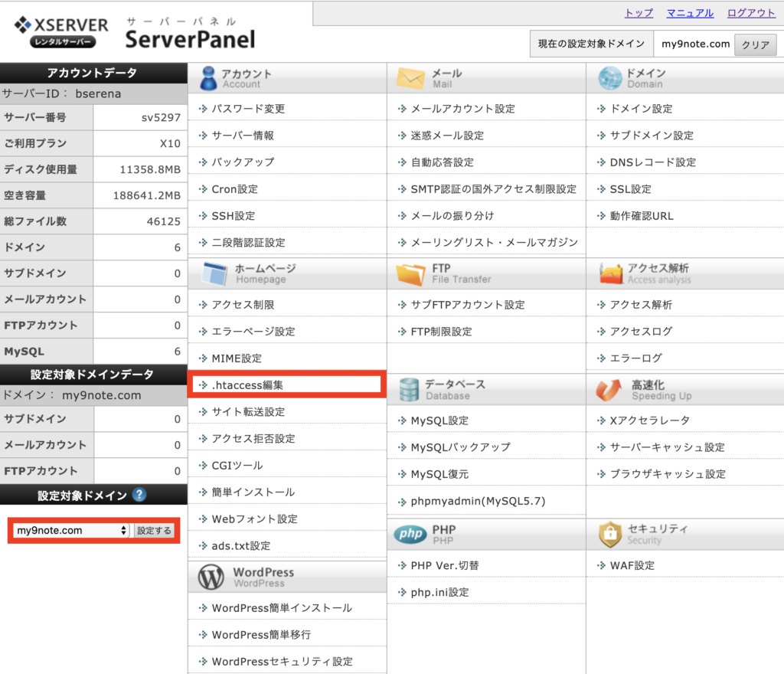Click the ログアウト link
Screen dimensions: 784x674
pyautogui.click(x=751, y=13)
